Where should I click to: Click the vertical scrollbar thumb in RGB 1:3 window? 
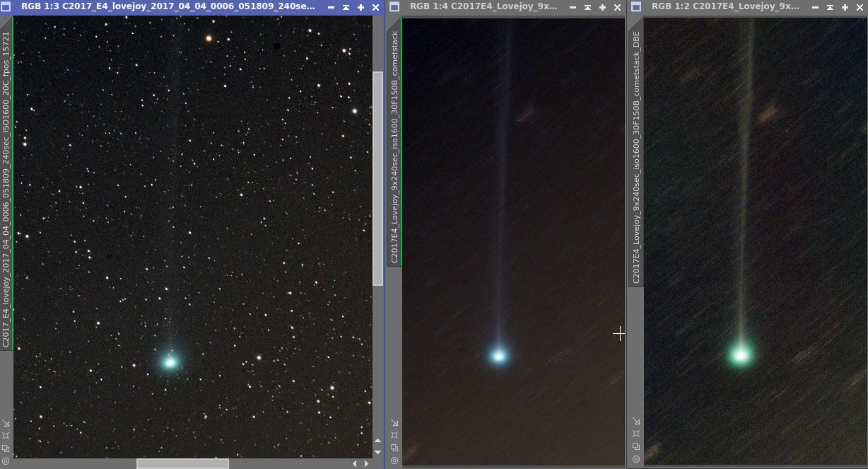coord(377,177)
